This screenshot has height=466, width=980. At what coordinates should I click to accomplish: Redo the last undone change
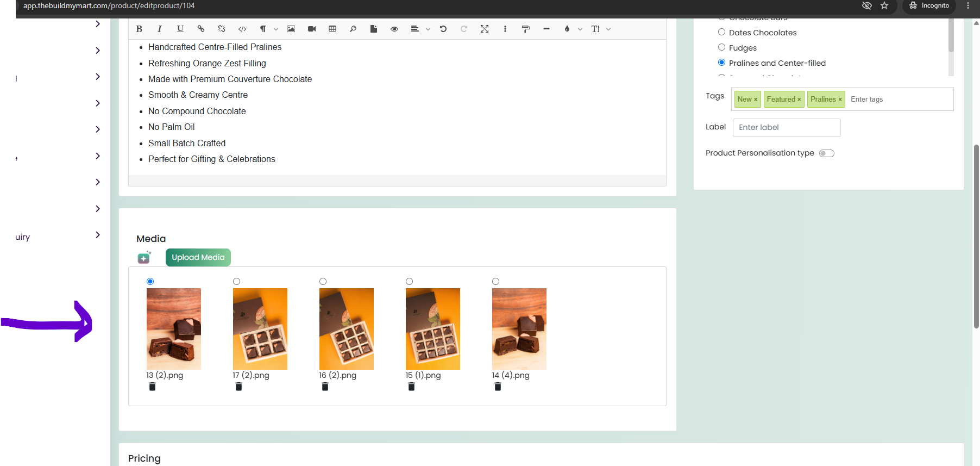coord(464,29)
